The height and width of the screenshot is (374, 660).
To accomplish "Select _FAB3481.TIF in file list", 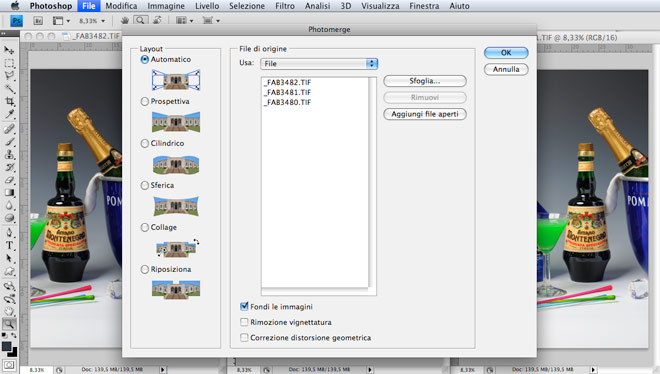I will [x=287, y=92].
